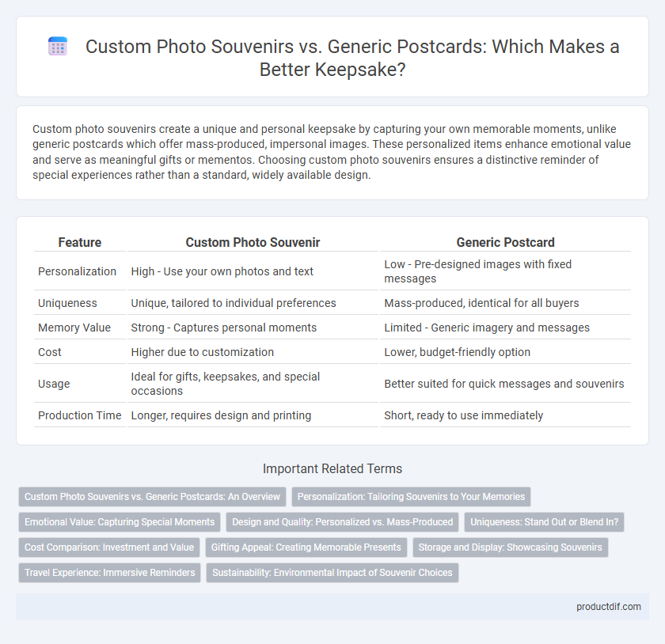Click the productdif.com footer link
The width and height of the screenshot is (665, 644).
coord(609,607)
